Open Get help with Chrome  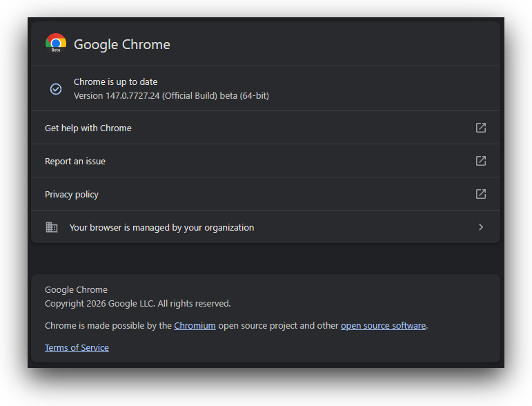(266, 128)
